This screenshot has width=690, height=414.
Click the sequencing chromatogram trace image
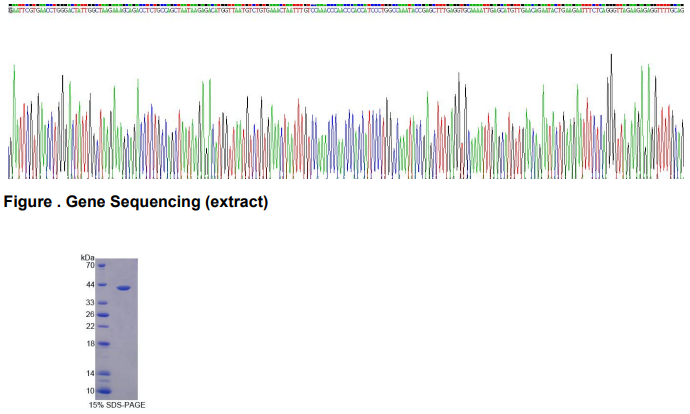tap(346, 117)
